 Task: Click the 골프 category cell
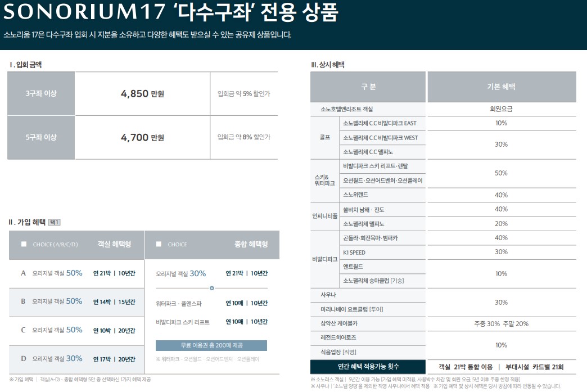point(325,137)
